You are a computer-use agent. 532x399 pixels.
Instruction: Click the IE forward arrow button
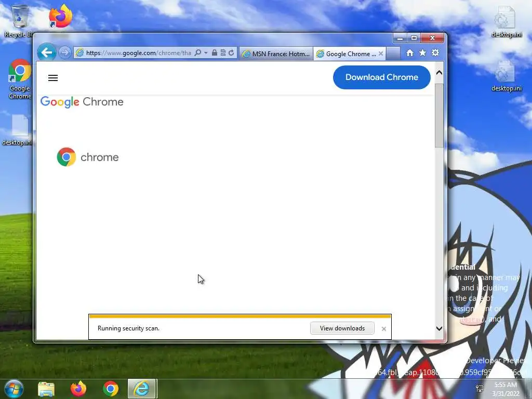tap(64, 52)
